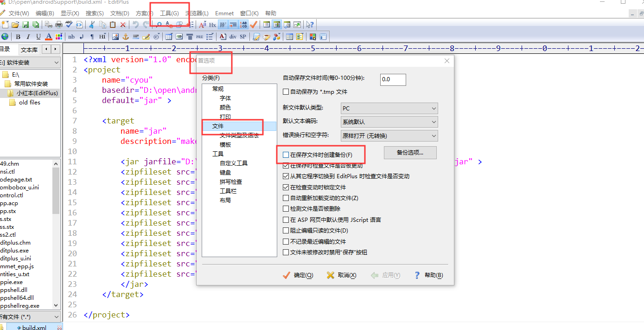This screenshot has width=644, height=330.
Task: Click the Cut icon on the toolbar
Action: (91, 24)
